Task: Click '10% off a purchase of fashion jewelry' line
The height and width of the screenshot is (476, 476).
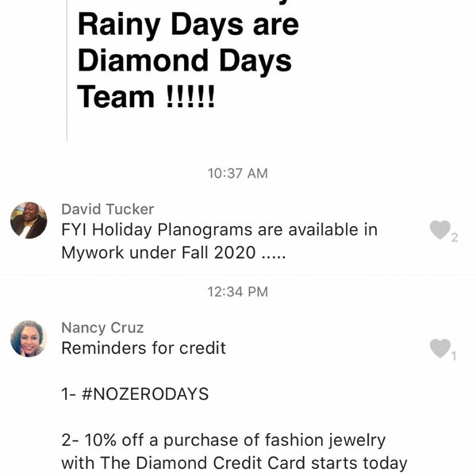Action: click(224, 440)
